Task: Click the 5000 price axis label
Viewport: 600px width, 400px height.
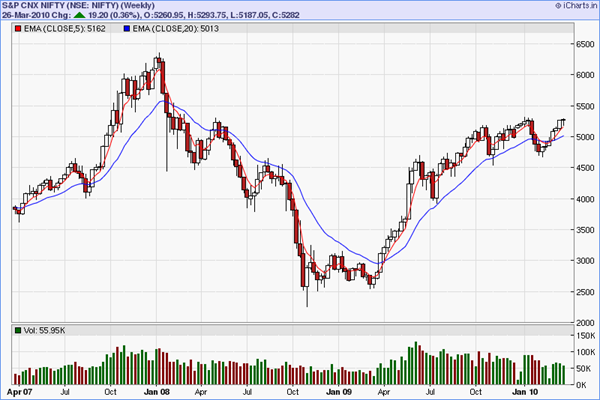Action: coord(585,137)
